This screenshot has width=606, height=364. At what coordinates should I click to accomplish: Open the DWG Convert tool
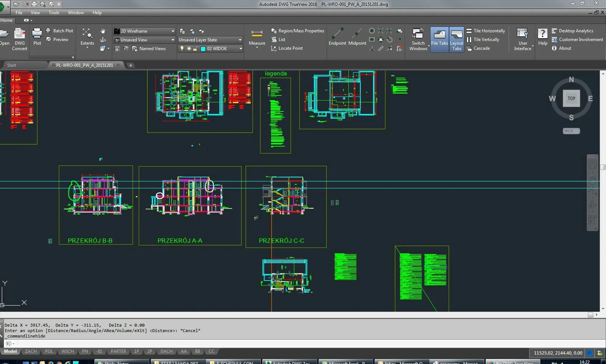[20, 39]
